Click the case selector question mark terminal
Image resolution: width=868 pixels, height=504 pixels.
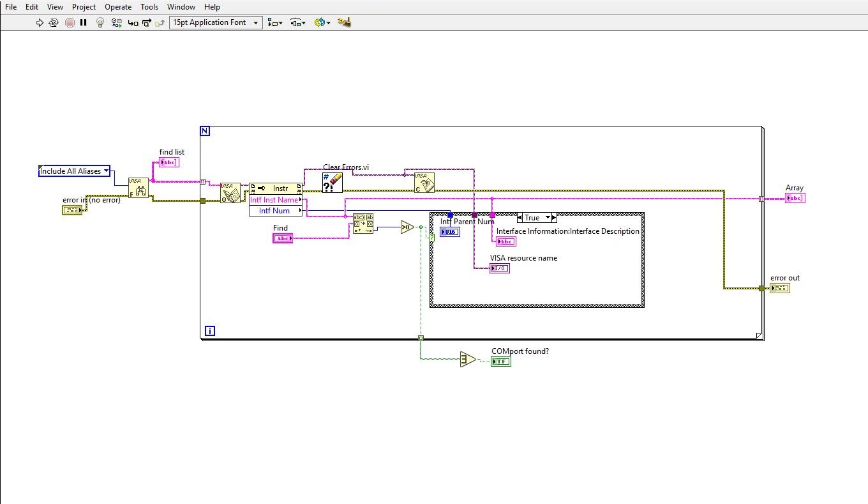[432, 237]
